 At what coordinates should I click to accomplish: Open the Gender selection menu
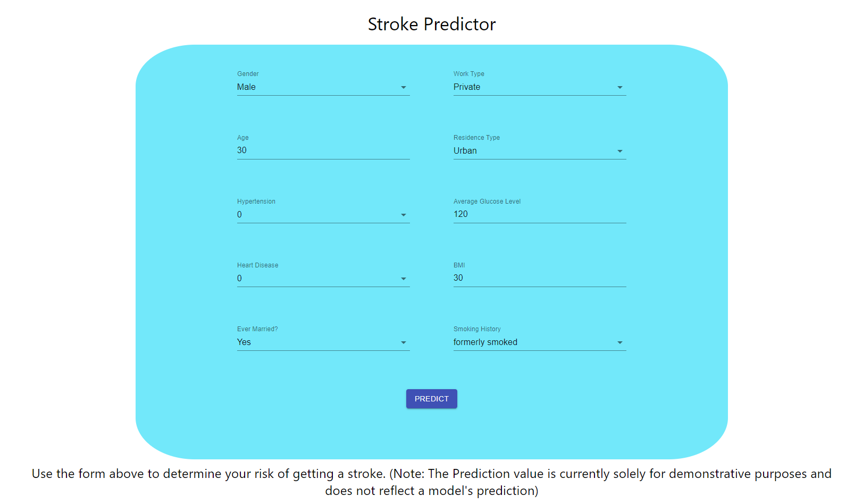click(x=319, y=87)
